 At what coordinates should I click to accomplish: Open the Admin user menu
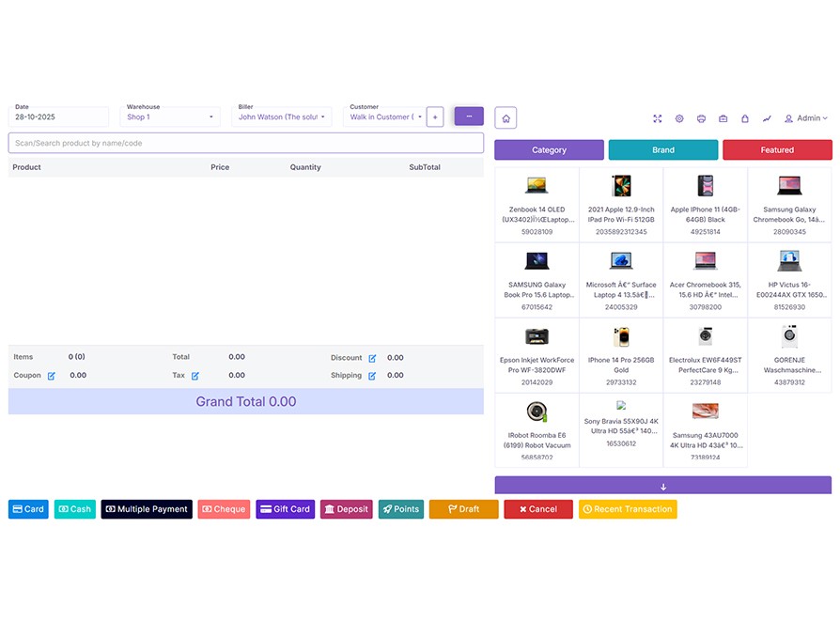click(x=806, y=118)
